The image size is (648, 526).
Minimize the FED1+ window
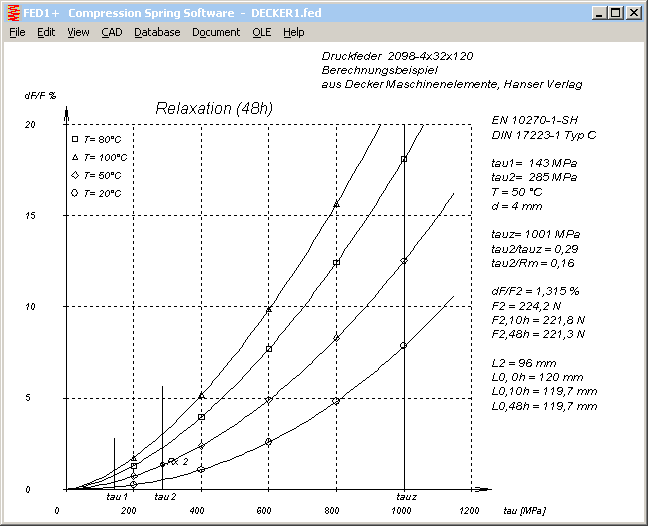pyautogui.click(x=599, y=13)
